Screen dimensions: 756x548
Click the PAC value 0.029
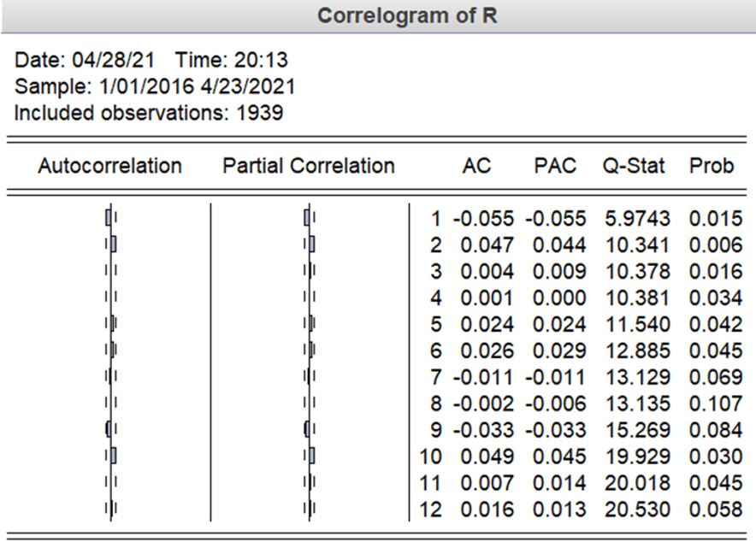(x=559, y=351)
